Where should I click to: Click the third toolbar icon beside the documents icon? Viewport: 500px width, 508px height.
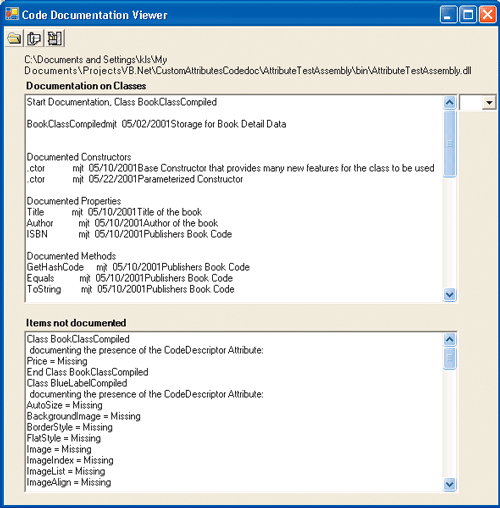pos(54,38)
